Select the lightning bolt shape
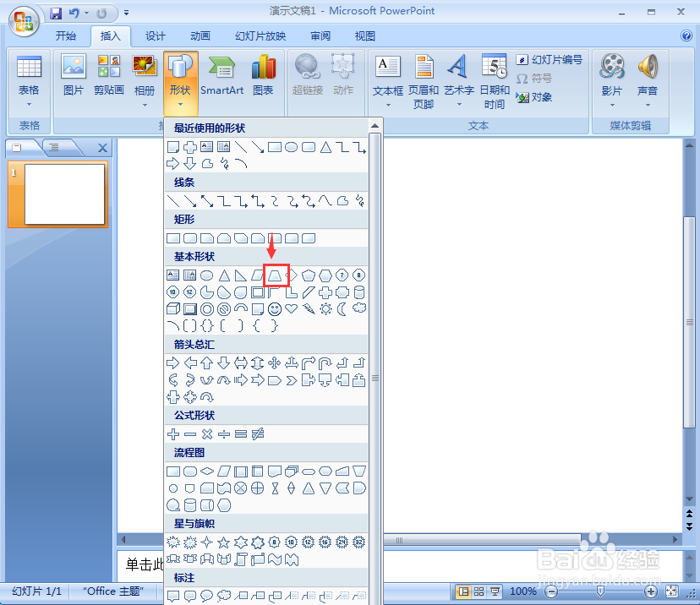The width and height of the screenshot is (700, 605). (x=309, y=308)
